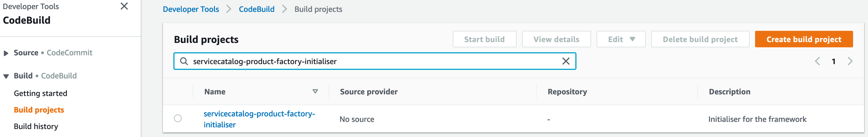Open Getting started in sidebar
868x137 pixels.
[40, 93]
